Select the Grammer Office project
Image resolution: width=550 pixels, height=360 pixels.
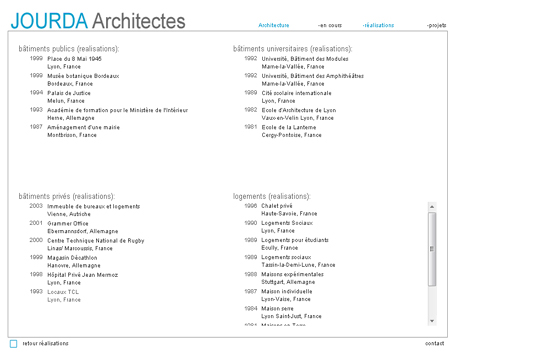click(68, 224)
